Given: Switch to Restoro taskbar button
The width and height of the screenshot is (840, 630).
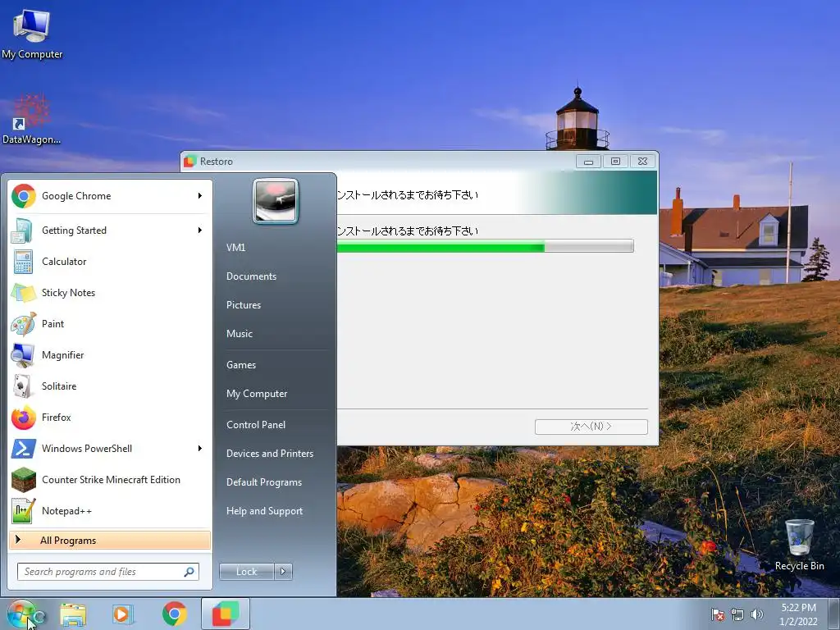Looking at the screenshot, I should coord(226,614).
